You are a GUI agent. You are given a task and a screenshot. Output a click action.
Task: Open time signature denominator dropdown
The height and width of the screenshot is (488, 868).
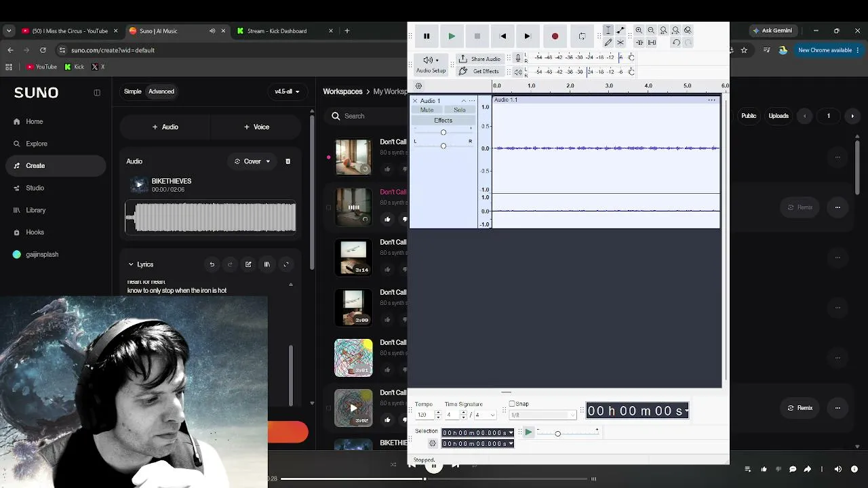pyautogui.click(x=485, y=415)
